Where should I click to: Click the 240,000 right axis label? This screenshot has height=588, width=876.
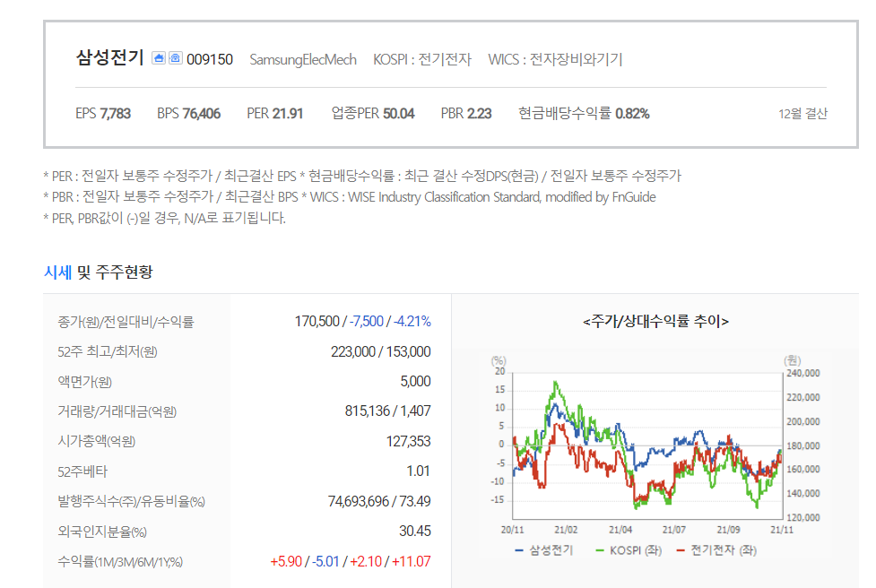[x=802, y=373]
